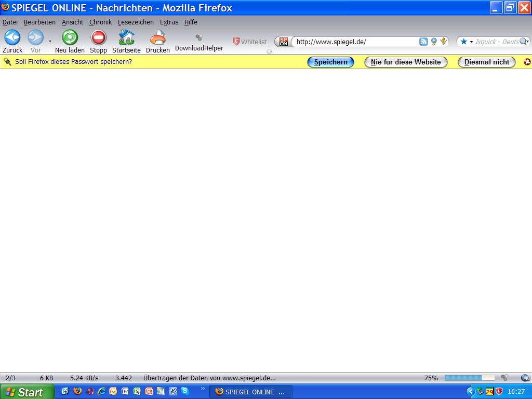This screenshot has height=399, width=532.
Task: Open the Ansicht menu
Action: 72,22
